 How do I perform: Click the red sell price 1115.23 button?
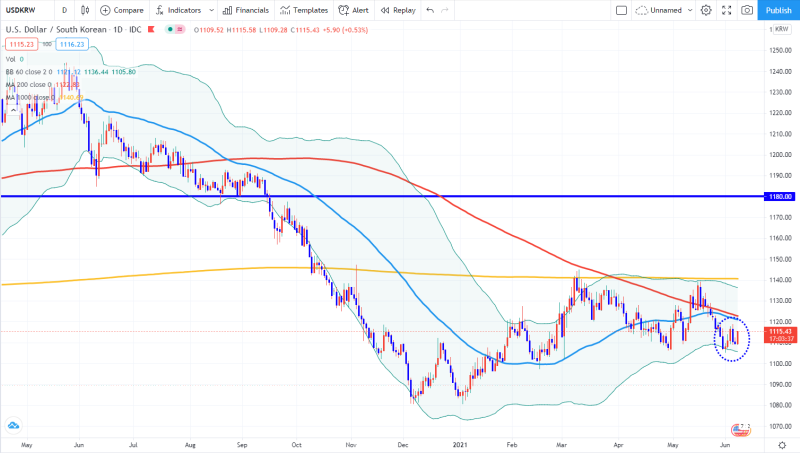pyautogui.click(x=21, y=44)
